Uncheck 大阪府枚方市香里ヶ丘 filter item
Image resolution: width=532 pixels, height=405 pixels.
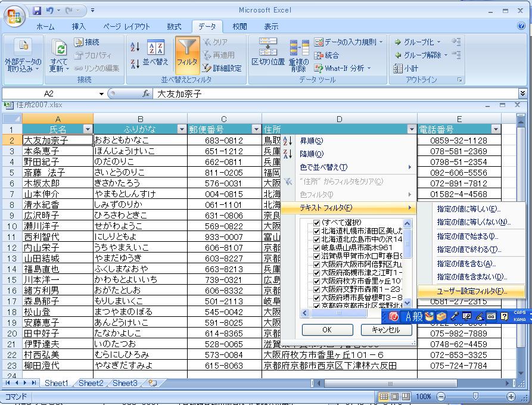click(x=316, y=281)
